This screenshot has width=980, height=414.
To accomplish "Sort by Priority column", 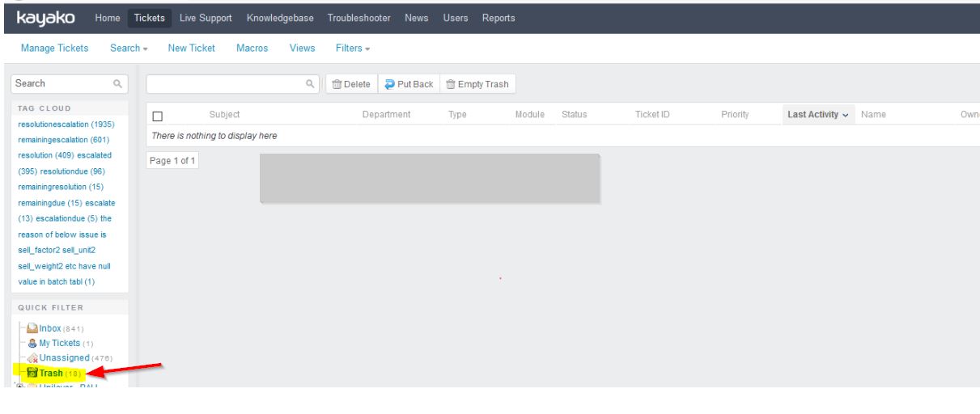I will click(735, 115).
